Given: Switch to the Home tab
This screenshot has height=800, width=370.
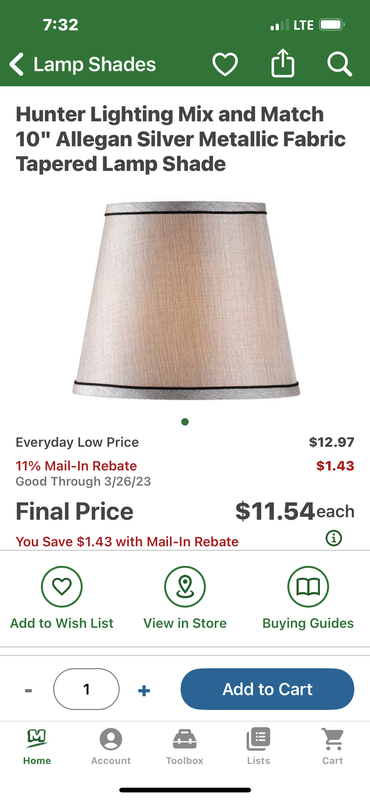Looking at the screenshot, I should [x=37, y=747].
